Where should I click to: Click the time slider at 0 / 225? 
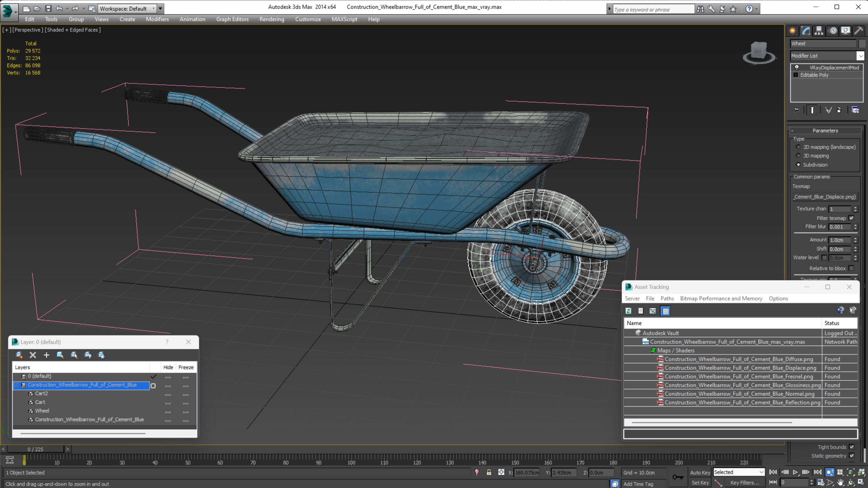pyautogui.click(x=35, y=449)
